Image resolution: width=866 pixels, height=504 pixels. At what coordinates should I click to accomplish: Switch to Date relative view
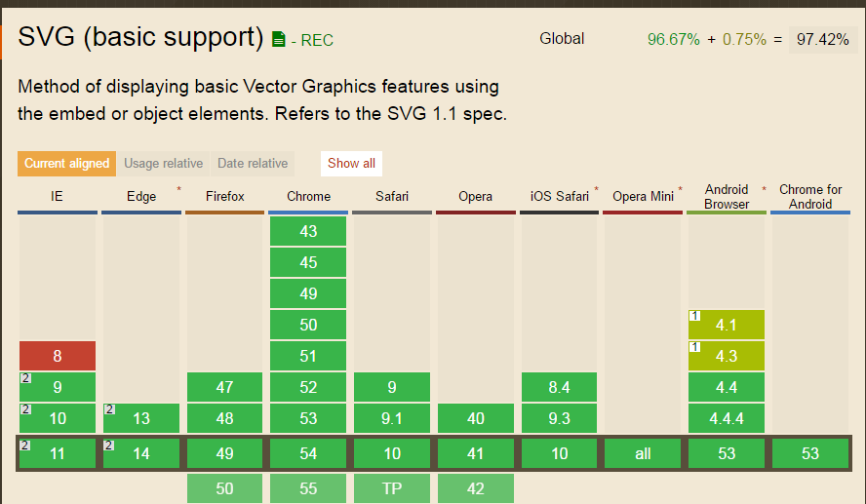tap(253, 164)
